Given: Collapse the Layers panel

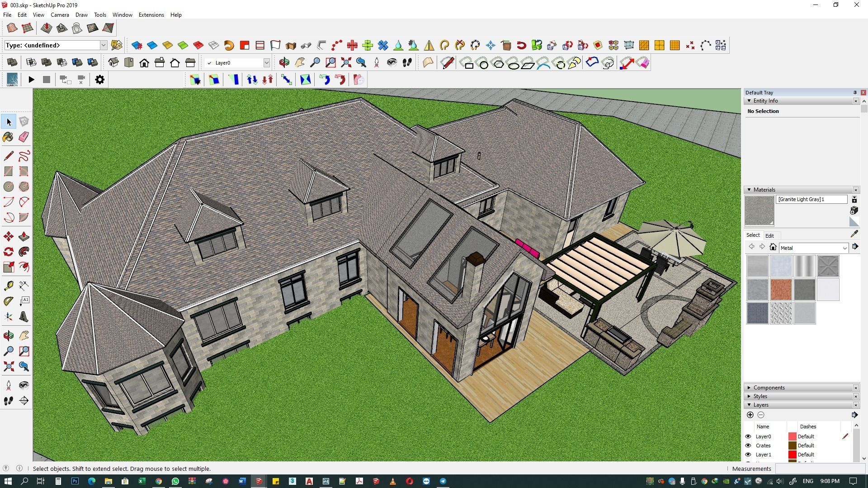Looking at the screenshot, I should [x=749, y=405].
